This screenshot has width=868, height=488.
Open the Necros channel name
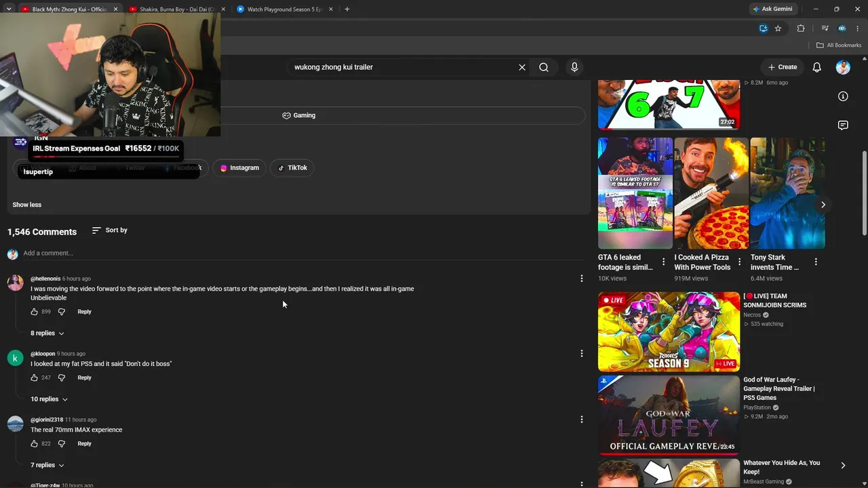(x=752, y=315)
